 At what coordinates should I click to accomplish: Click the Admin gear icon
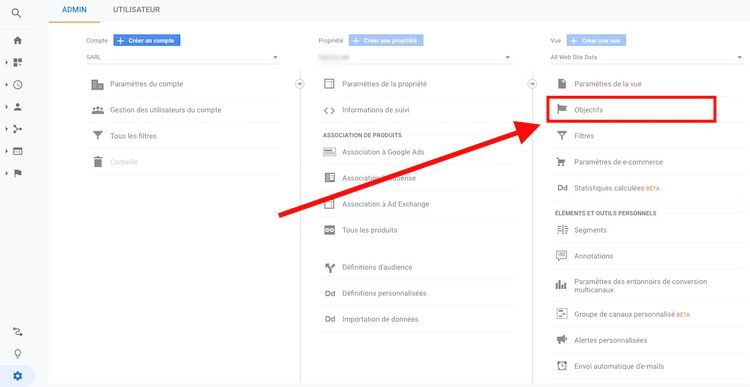pyautogui.click(x=18, y=376)
